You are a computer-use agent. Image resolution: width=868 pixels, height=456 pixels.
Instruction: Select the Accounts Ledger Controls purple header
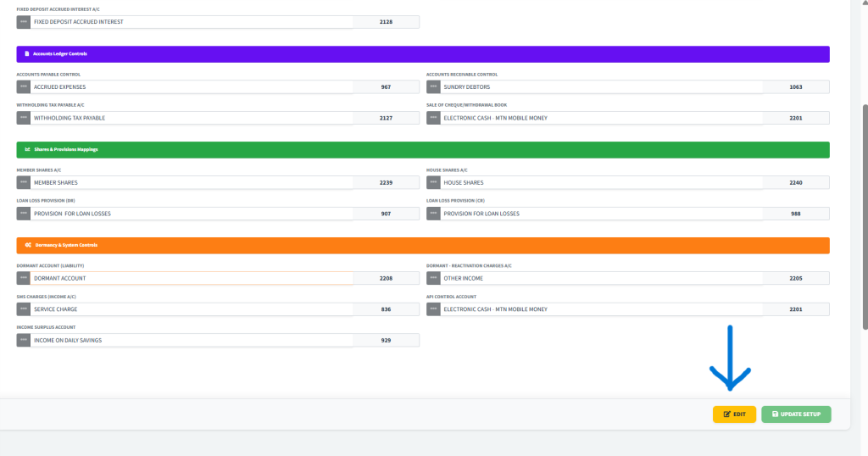click(x=422, y=53)
